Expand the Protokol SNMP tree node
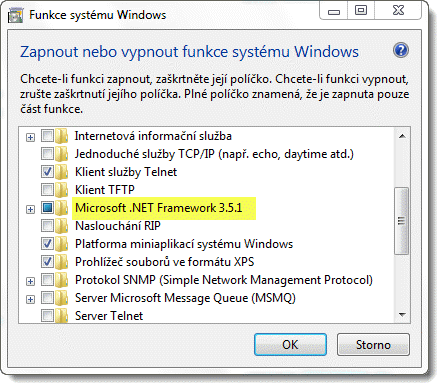The image size is (444, 390). coord(30,281)
